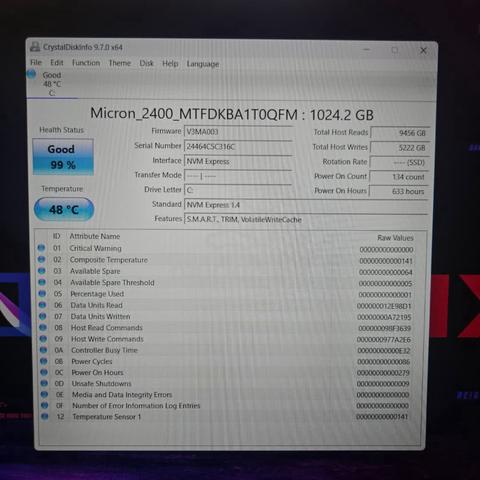Image resolution: width=480 pixels, height=480 pixels.
Task: Click the Micron_2400 drive model title
Action: 232,114
